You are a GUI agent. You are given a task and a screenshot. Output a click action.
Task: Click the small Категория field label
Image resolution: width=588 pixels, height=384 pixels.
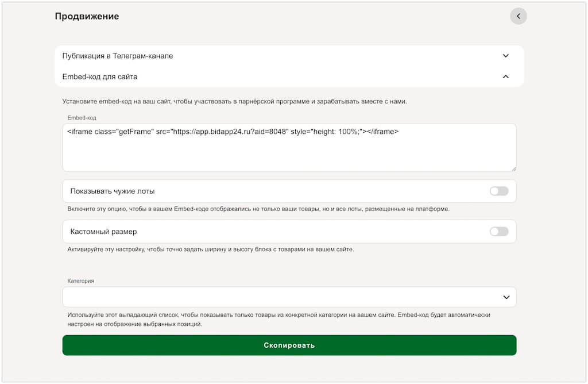pyautogui.click(x=80, y=281)
